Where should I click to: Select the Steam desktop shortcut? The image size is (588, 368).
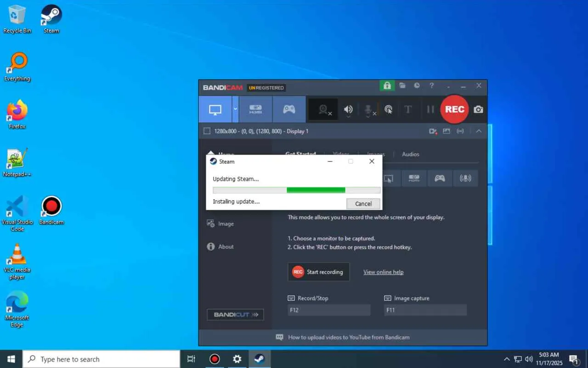coord(51,19)
